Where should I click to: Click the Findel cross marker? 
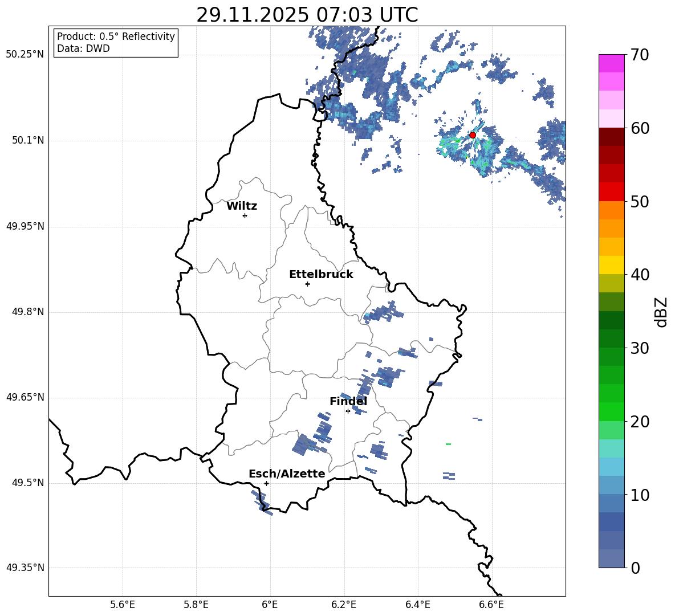[x=348, y=411]
